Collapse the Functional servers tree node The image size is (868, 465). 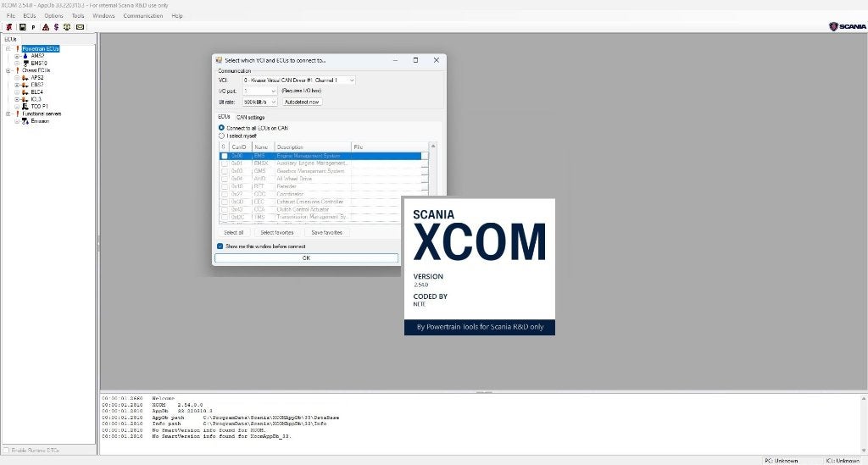8,113
